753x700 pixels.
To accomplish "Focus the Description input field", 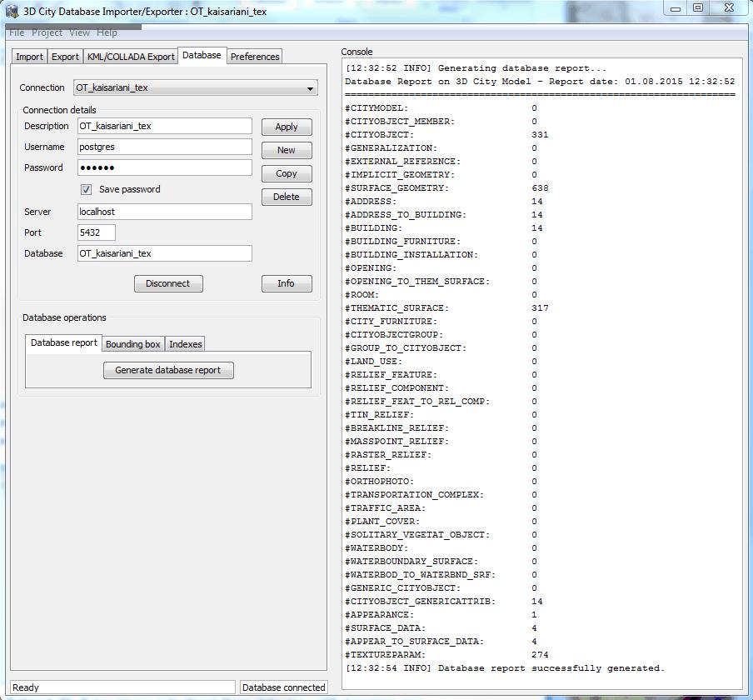I will (165, 126).
